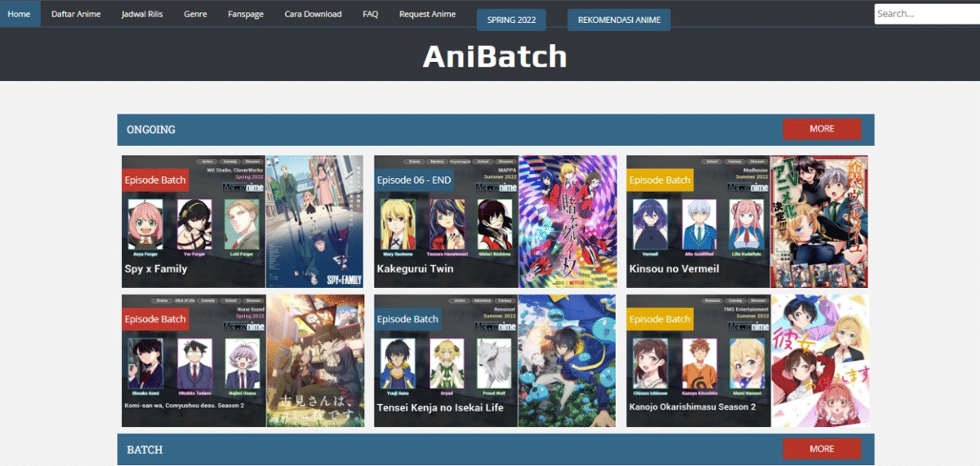Click 'Wit Studio, CloverWorks' studio text
Viewport: 980px width, 466px height.
234,170
